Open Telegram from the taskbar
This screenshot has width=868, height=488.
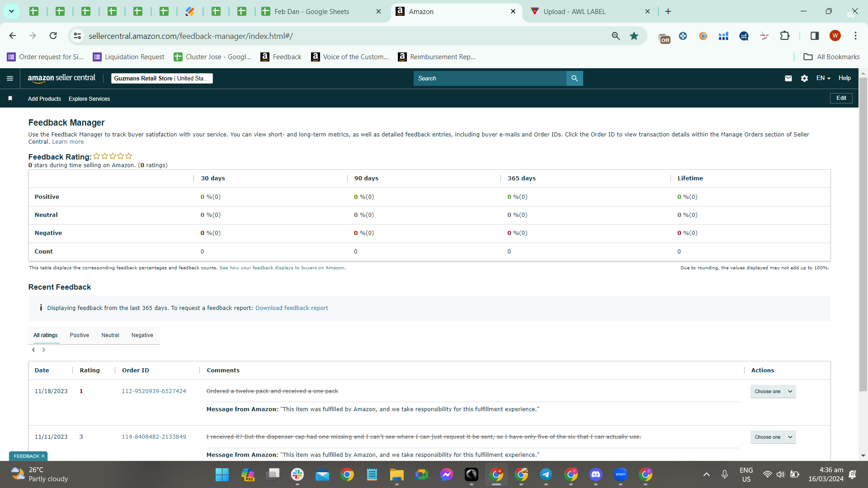(546, 474)
